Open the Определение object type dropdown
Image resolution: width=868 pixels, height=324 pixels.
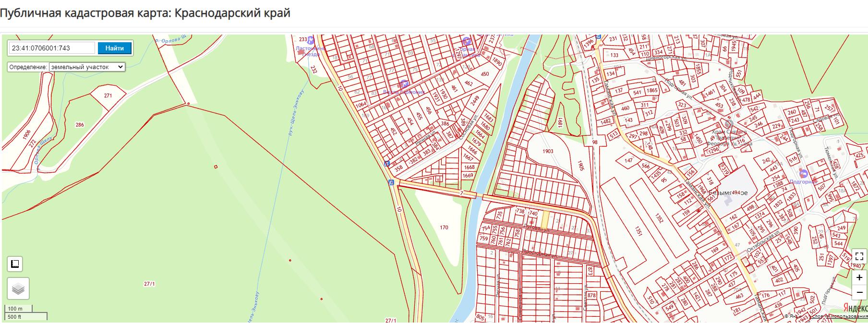(x=87, y=67)
